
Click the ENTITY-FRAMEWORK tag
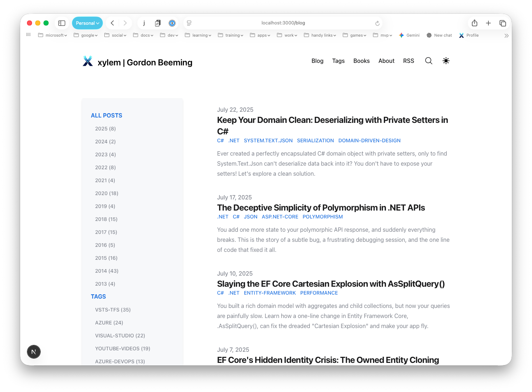[x=270, y=293]
